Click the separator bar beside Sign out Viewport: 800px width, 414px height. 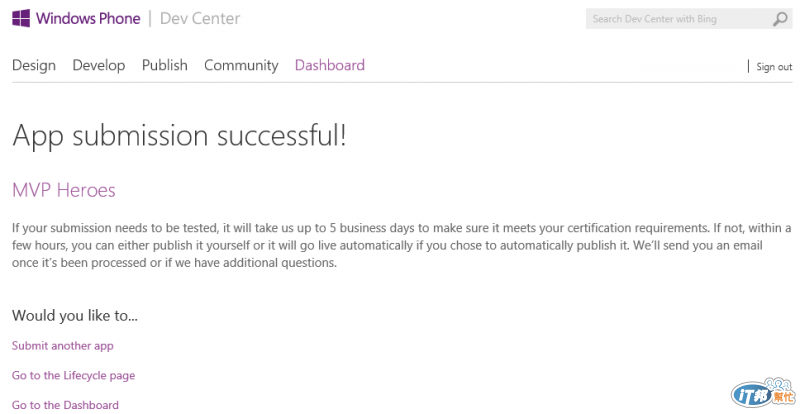click(x=748, y=67)
